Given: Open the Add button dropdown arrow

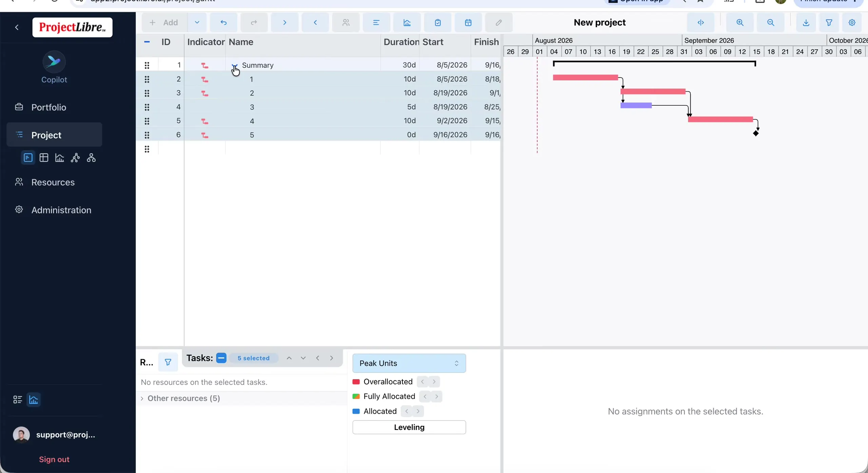Looking at the screenshot, I should [197, 23].
